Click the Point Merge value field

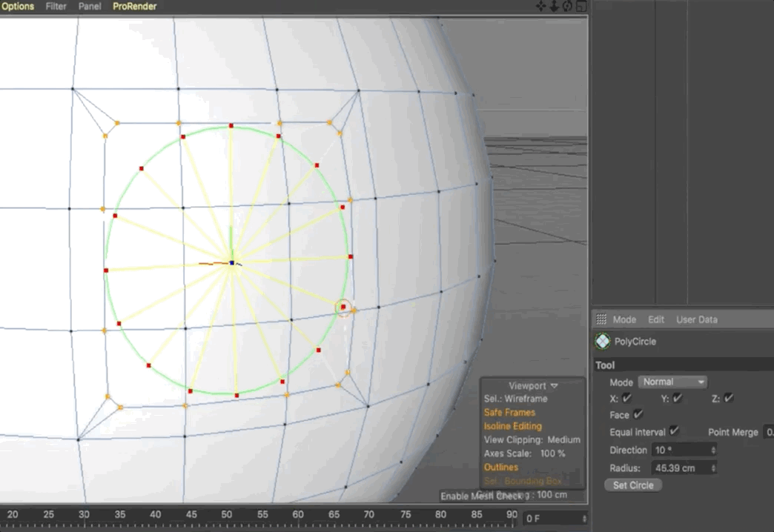point(769,432)
